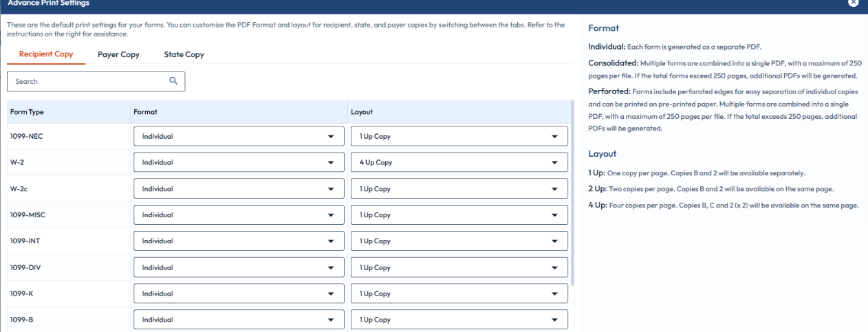Open the 1099-DIV Layout dropdown

(459, 267)
